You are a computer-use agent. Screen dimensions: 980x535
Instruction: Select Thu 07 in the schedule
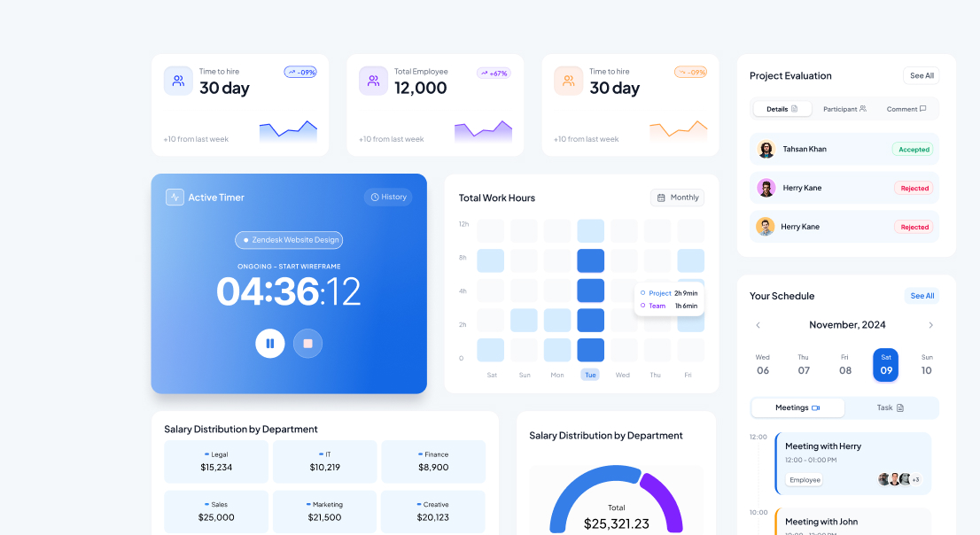click(803, 365)
